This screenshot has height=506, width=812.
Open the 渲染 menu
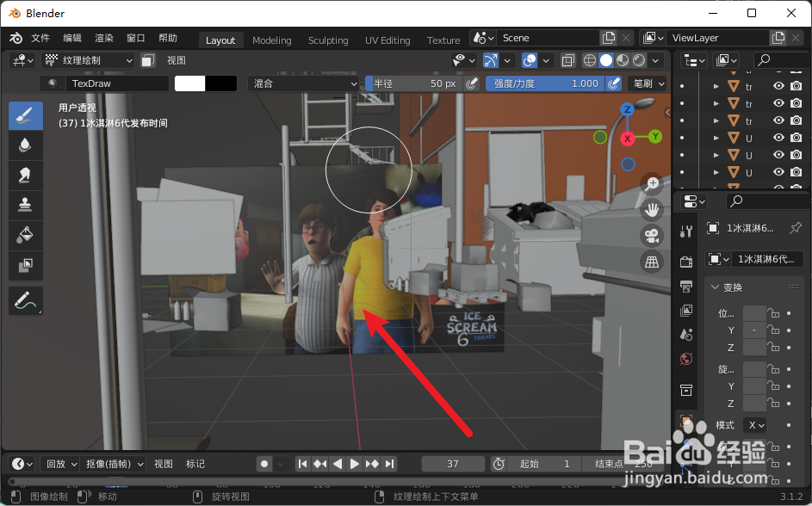(x=104, y=38)
